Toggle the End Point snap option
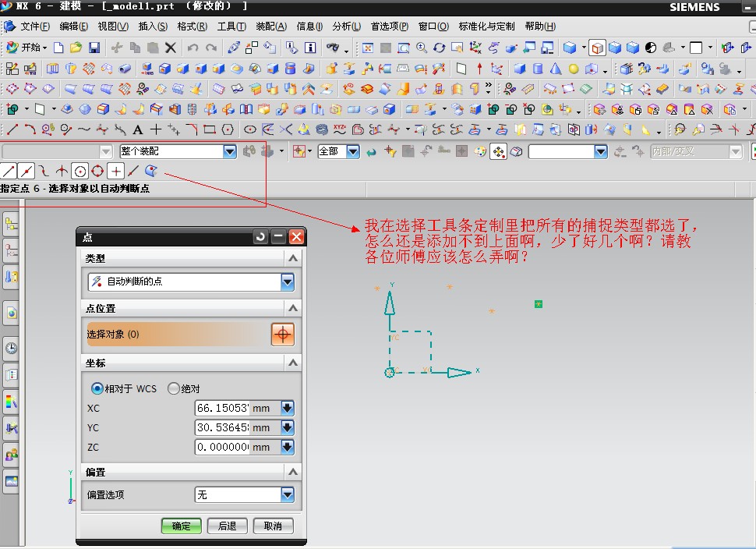 point(9,171)
